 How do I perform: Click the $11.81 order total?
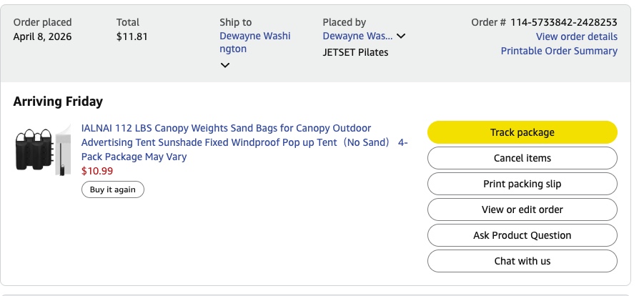point(132,36)
